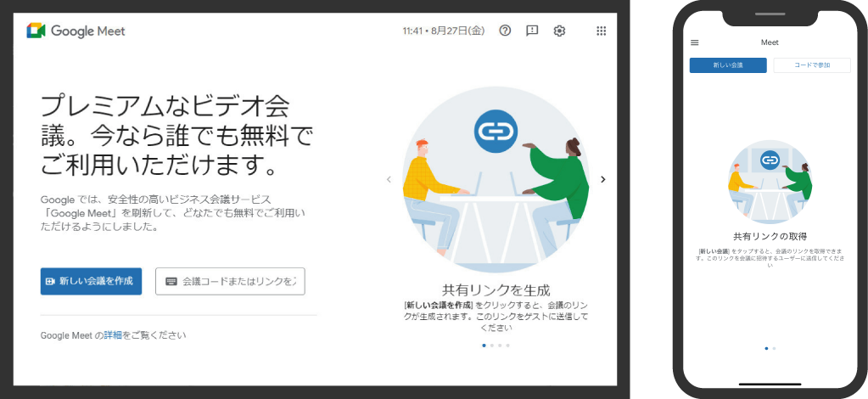
Task: Select third carousel dot on desktop
Action: tap(500, 346)
